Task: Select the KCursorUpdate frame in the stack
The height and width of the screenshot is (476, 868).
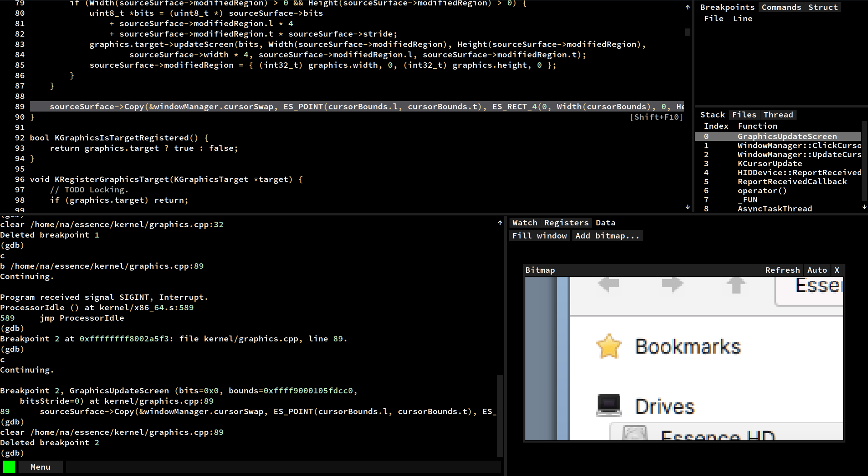Action: [x=769, y=163]
